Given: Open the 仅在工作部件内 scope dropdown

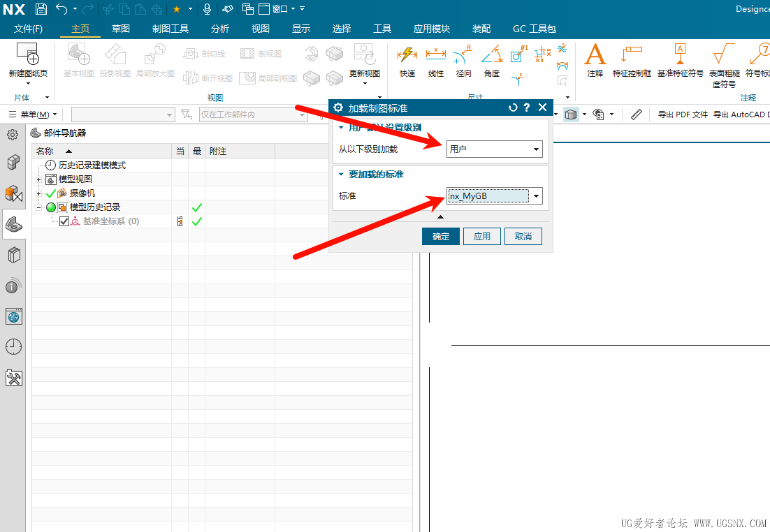Looking at the screenshot, I should (x=254, y=114).
